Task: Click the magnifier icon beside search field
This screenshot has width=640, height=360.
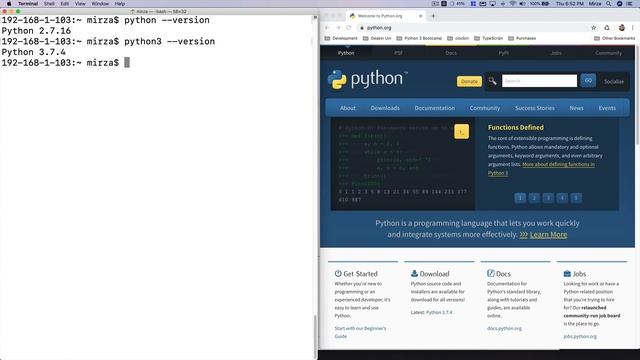Action: 493,81
